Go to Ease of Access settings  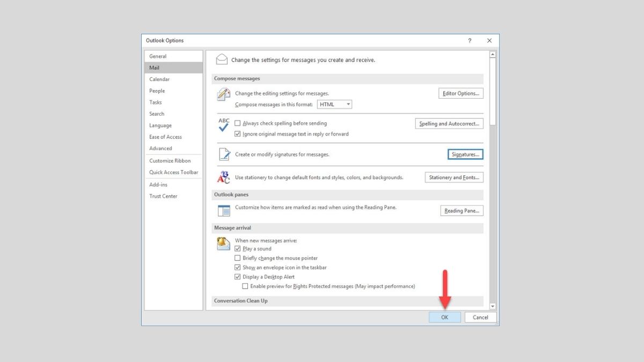point(173,137)
